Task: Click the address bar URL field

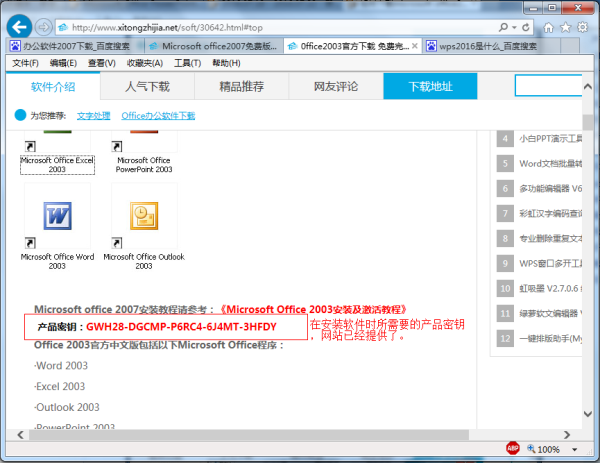Action: (276, 28)
